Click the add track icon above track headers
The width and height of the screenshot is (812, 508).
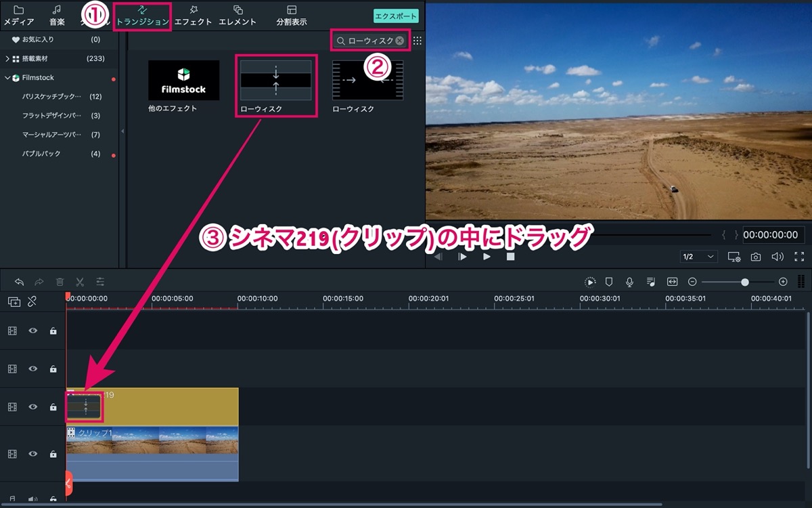coord(14,302)
